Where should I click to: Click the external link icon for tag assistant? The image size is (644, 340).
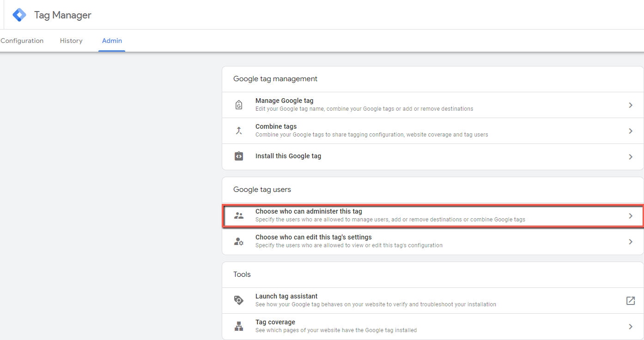631,301
